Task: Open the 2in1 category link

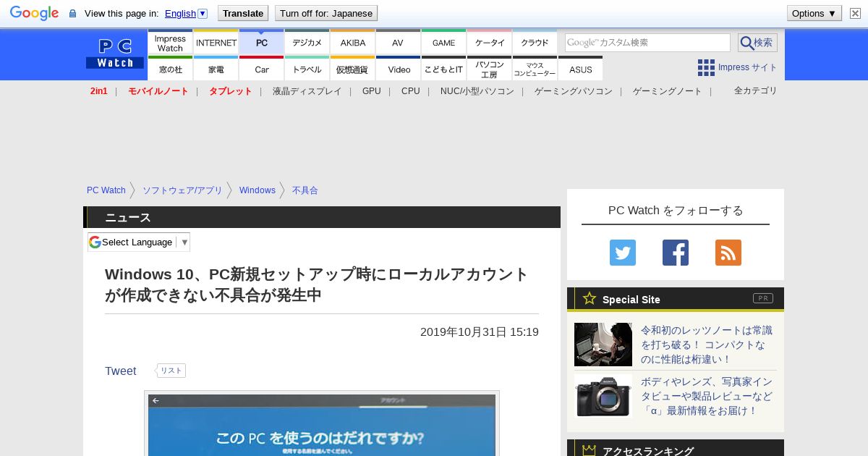Action: pos(98,91)
